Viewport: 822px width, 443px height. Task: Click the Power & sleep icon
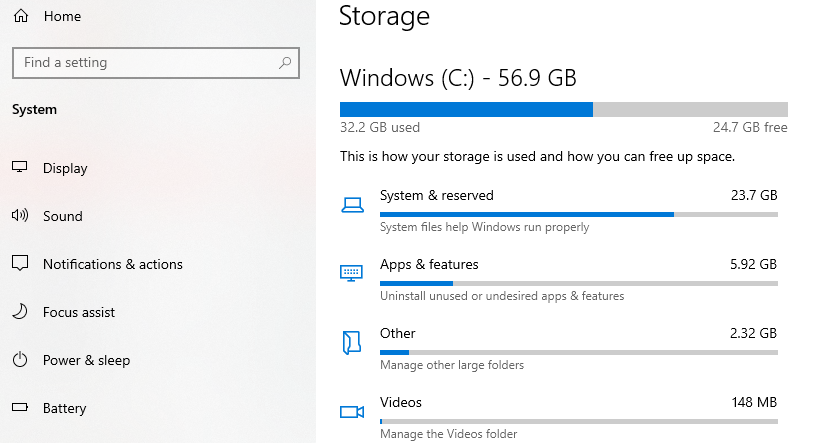pyautogui.click(x=20, y=360)
